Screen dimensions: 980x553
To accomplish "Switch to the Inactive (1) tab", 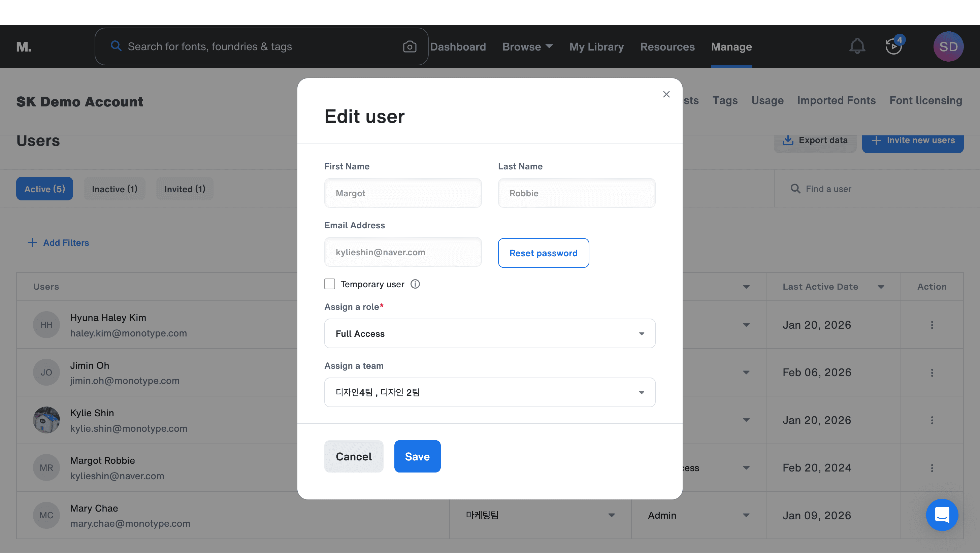I will pyautogui.click(x=115, y=189).
